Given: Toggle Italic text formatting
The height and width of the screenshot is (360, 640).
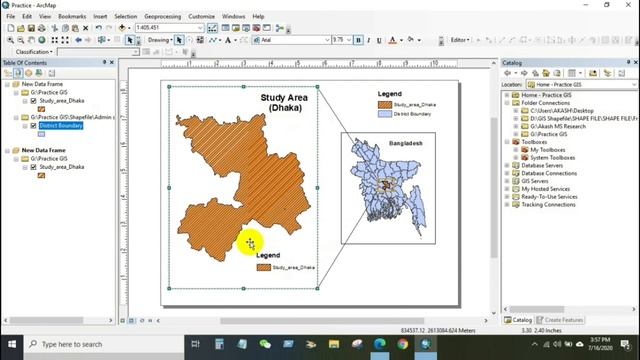Looking at the screenshot, I should [x=369, y=40].
